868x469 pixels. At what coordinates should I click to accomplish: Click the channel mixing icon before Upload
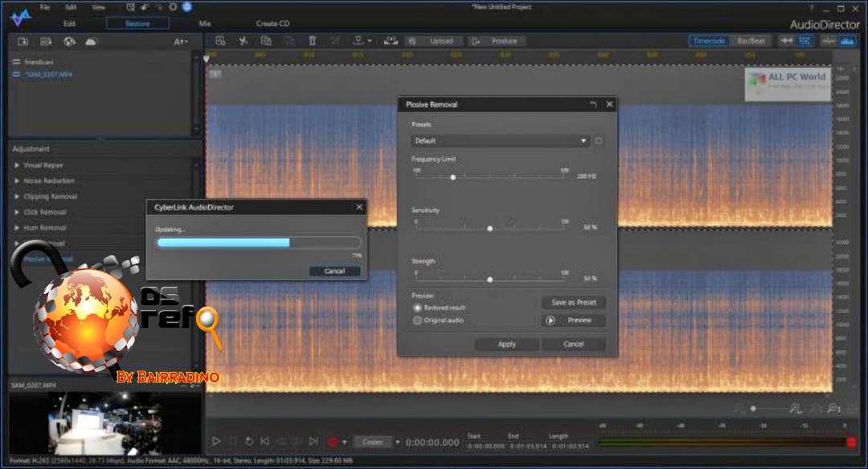point(391,41)
